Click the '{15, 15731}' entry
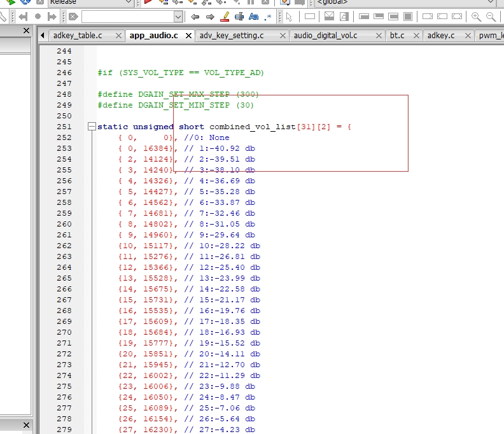504x434 pixels. (x=146, y=300)
